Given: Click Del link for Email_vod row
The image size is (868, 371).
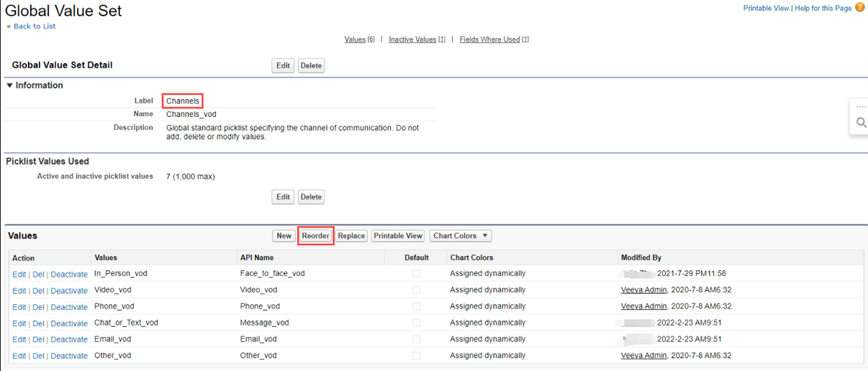Looking at the screenshot, I should (x=39, y=340).
